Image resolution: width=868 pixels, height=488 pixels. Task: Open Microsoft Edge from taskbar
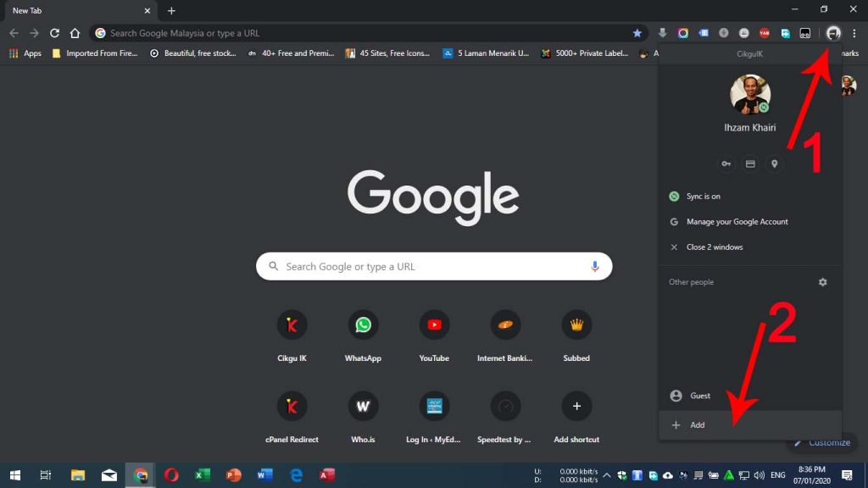296,474
